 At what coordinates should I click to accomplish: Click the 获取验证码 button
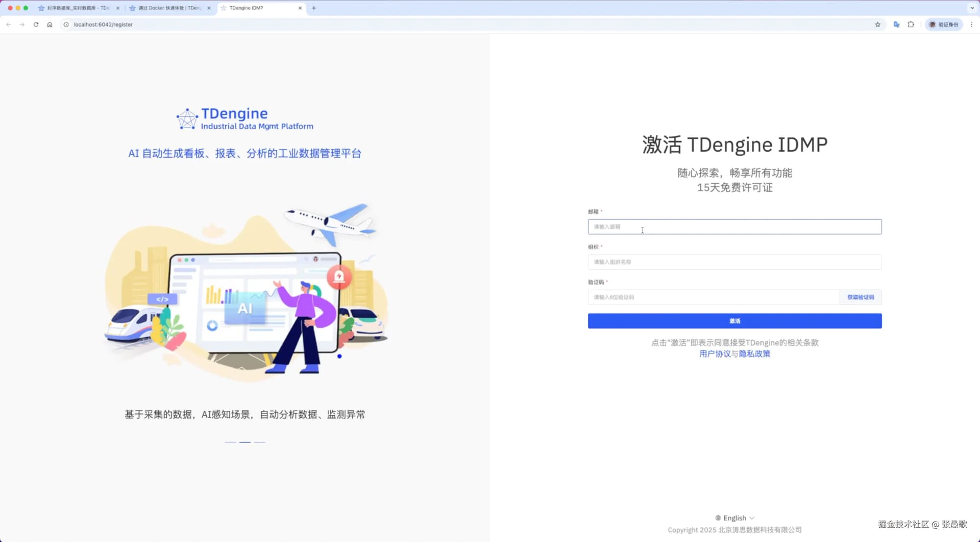[x=861, y=297]
